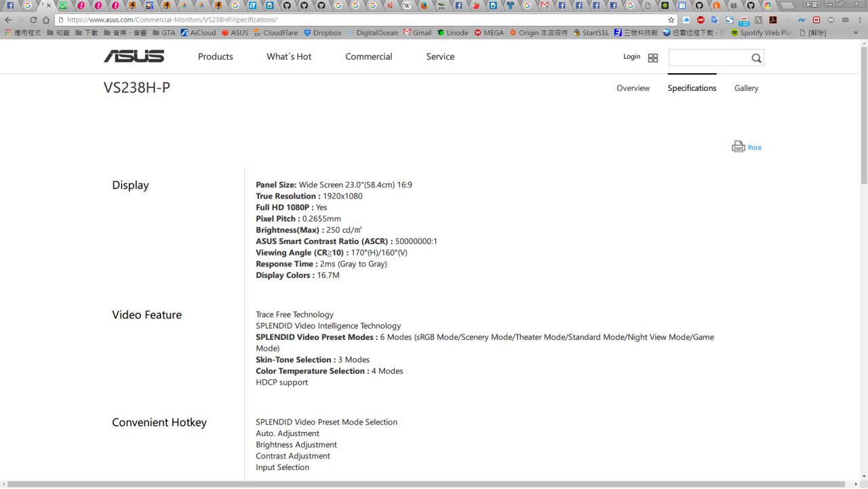Switch to the Gallery tab
Image resolution: width=868 pixels, height=489 pixels.
pyautogui.click(x=746, y=88)
